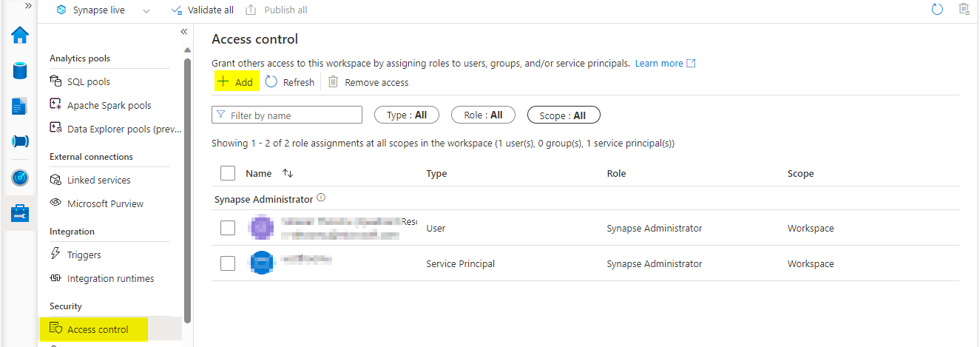Open the Home hub icon
Viewport: 980px width, 347px height.
pyautogui.click(x=20, y=36)
